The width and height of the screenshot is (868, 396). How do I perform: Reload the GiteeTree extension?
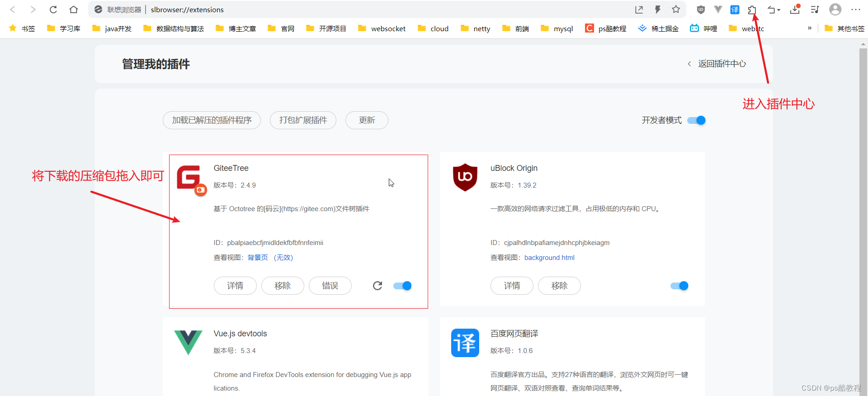point(377,286)
